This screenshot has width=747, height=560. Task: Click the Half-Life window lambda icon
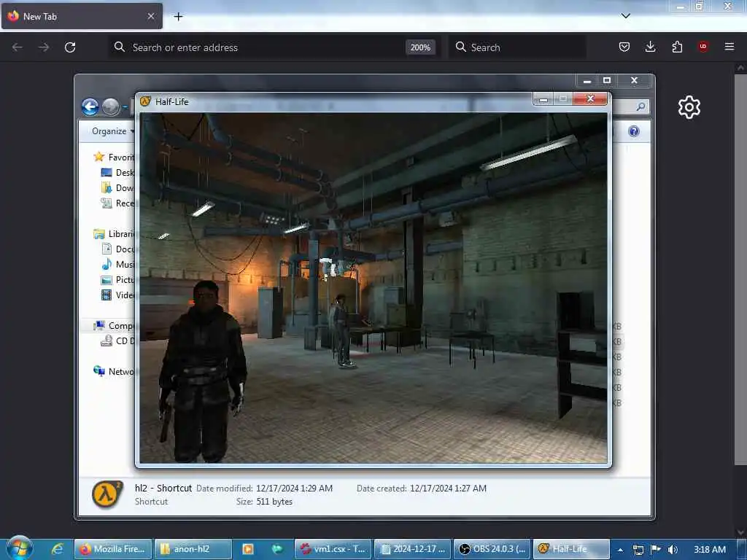[x=145, y=101]
